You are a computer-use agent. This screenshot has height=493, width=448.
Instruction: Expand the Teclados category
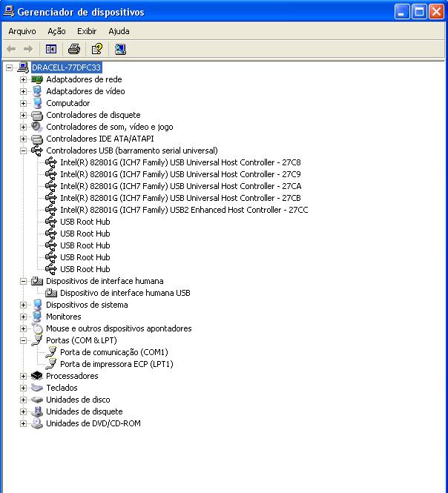[x=23, y=388]
